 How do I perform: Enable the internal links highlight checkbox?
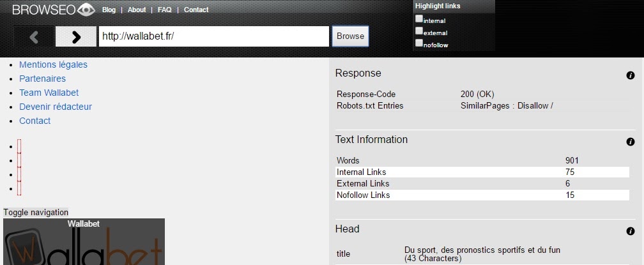tap(419, 19)
